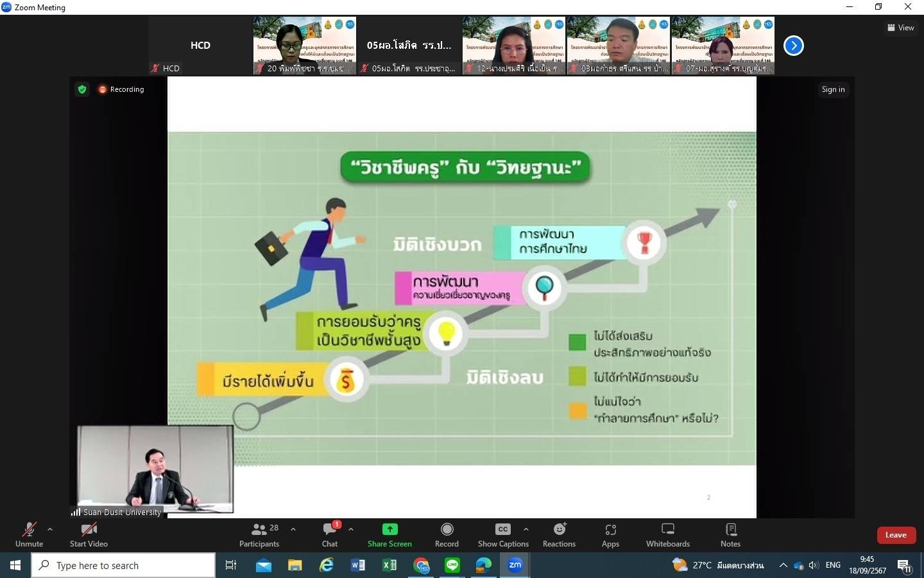This screenshot has height=578, width=924.
Task: Unmute the microphone
Action: [29, 534]
